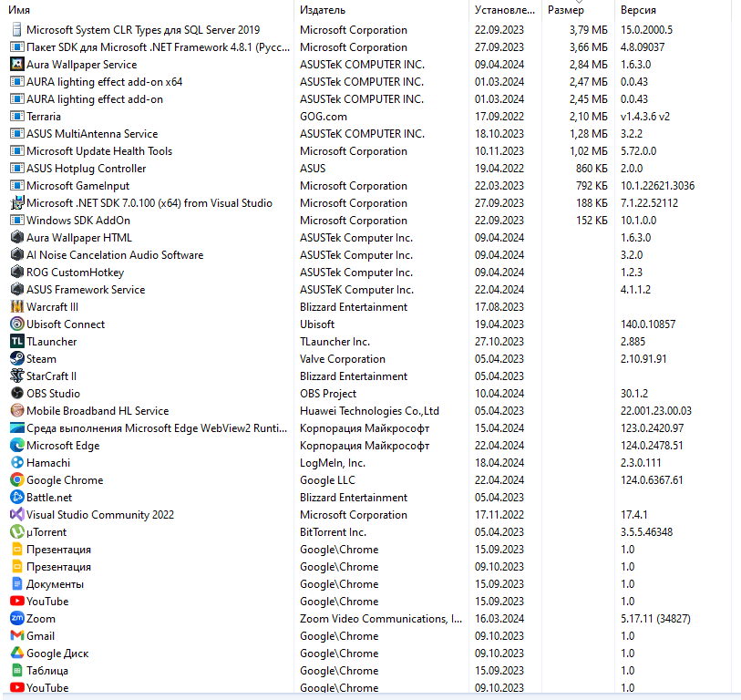This screenshot has height=700, width=741.
Task: Click the TLauncher icon
Action: (x=15, y=342)
